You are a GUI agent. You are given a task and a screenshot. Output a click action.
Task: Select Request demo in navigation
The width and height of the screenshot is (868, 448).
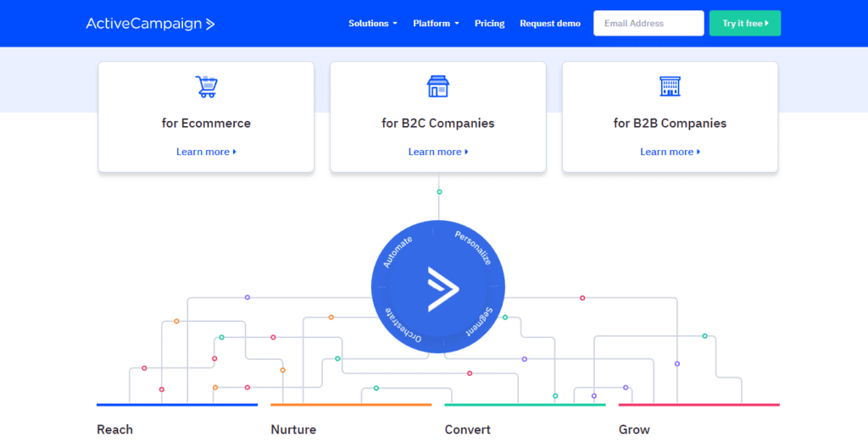(549, 23)
